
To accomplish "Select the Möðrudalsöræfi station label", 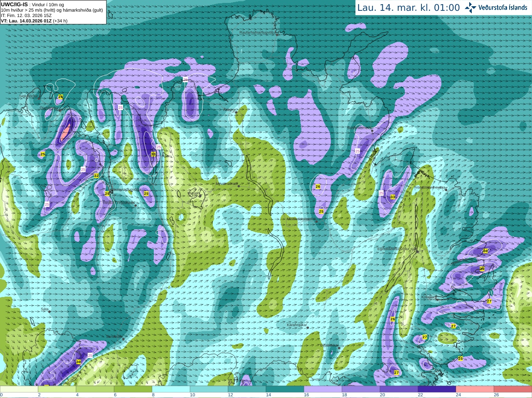I will tap(301, 219).
